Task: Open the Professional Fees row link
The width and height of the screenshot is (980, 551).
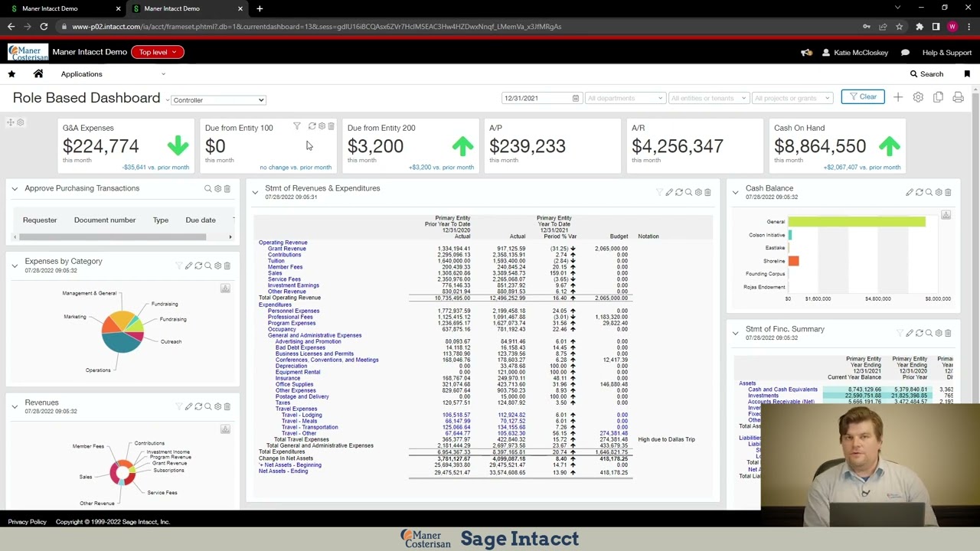Action: [x=290, y=317]
